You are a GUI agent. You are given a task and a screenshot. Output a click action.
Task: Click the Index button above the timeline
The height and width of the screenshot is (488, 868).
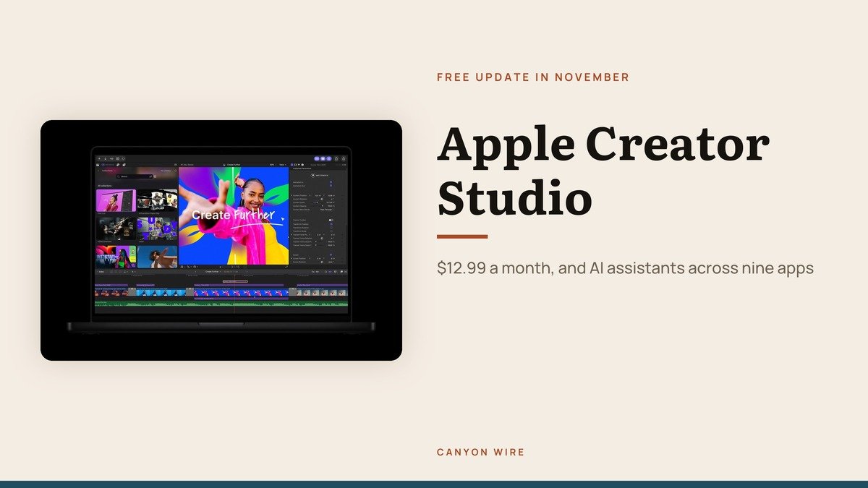click(x=102, y=272)
